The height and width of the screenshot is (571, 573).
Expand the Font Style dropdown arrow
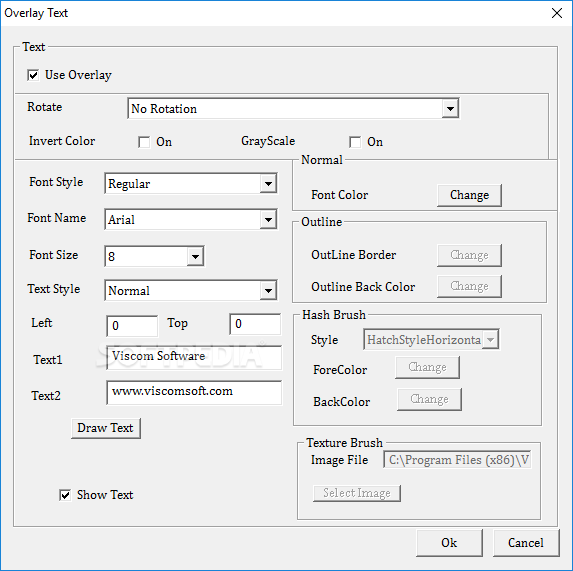268,183
